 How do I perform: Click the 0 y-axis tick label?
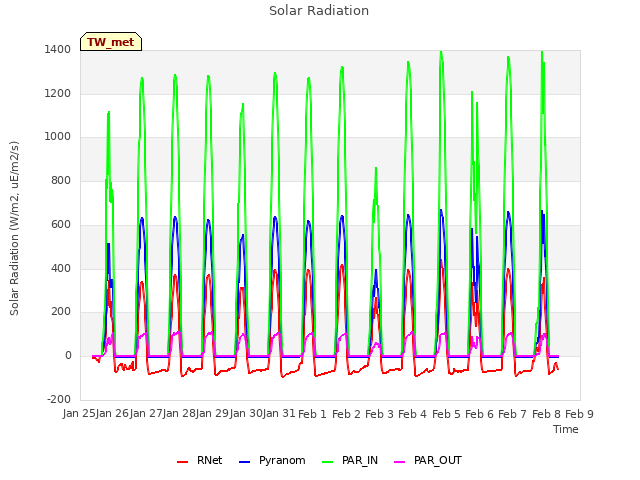tap(68, 356)
